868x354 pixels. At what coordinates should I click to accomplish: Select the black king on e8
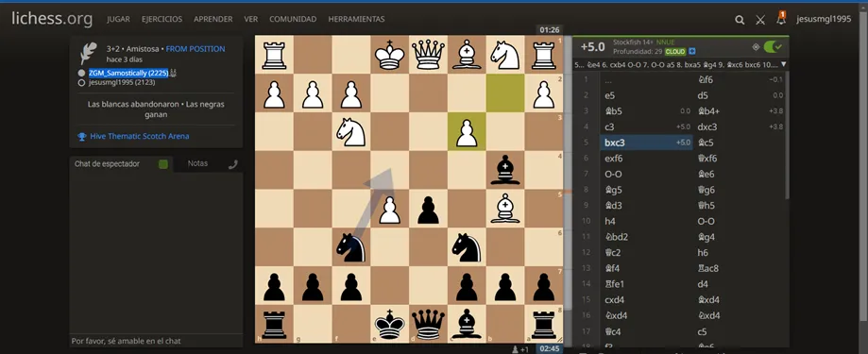(390, 325)
